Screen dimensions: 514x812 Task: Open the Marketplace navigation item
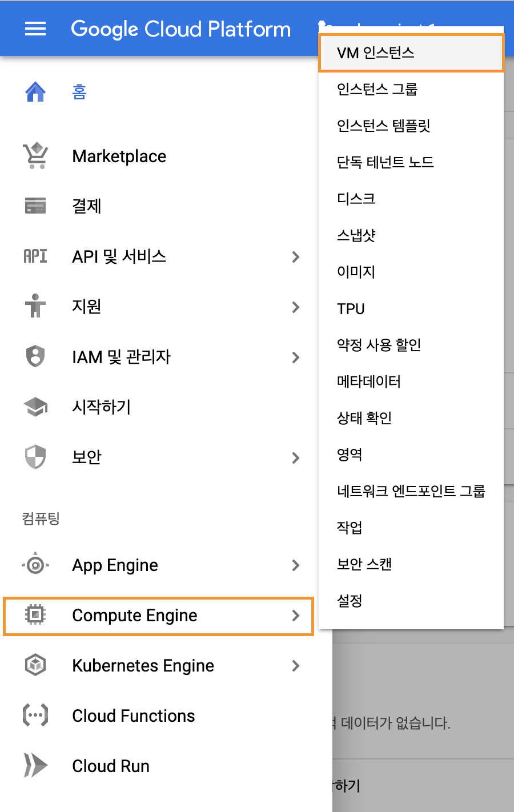tap(119, 156)
